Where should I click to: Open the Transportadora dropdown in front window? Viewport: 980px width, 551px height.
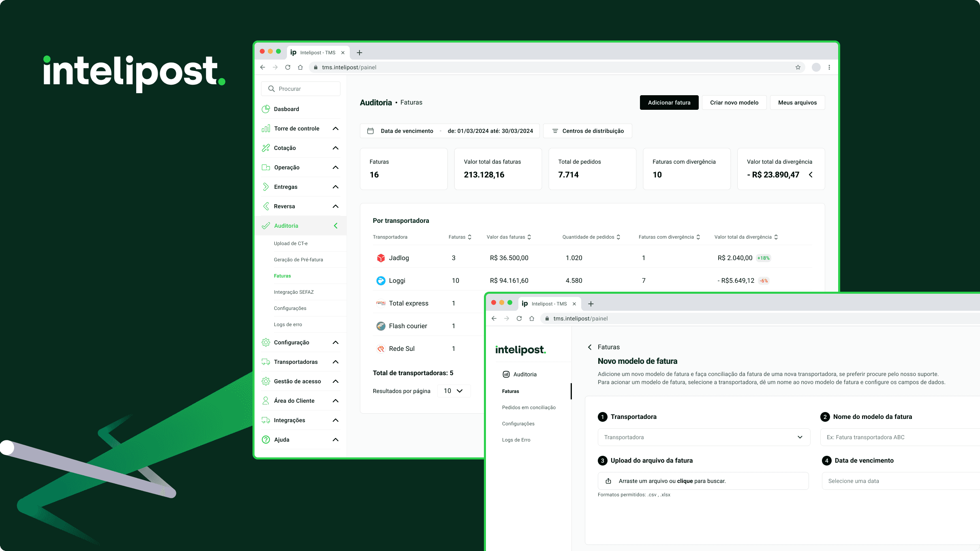(x=704, y=437)
